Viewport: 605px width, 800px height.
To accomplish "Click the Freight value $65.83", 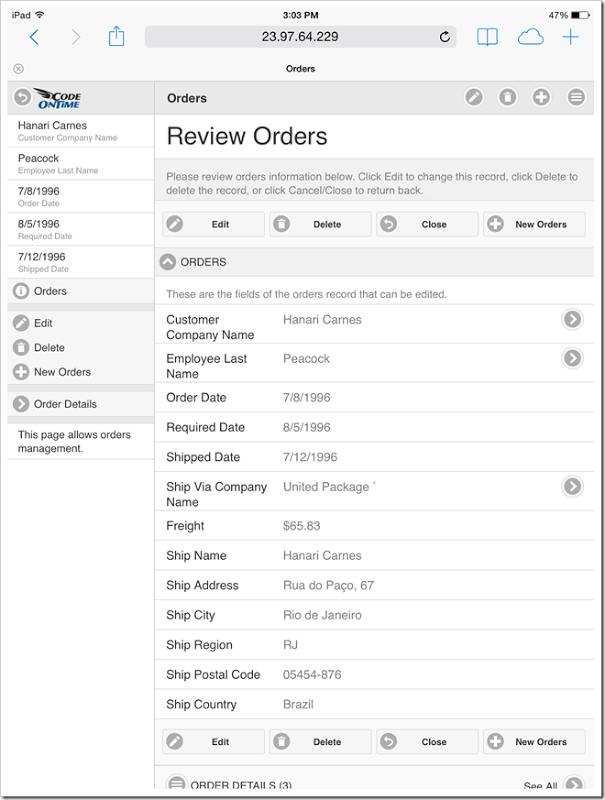I will tap(301, 526).
